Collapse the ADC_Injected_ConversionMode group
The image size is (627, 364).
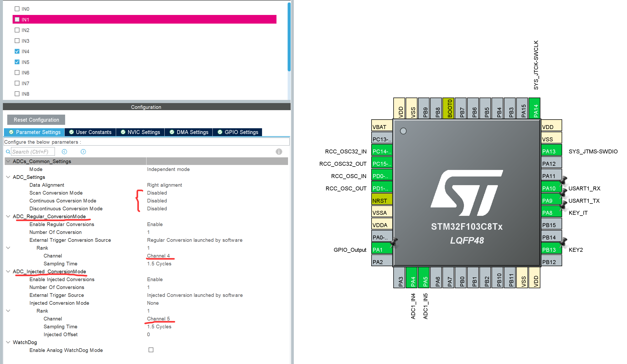(x=8, y=271)
